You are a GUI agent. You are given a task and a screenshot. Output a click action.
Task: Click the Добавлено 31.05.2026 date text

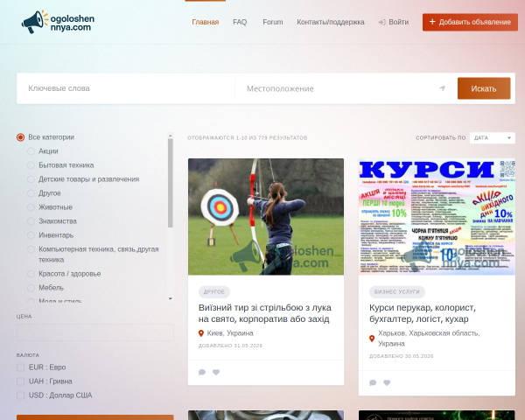click(231, 346)
